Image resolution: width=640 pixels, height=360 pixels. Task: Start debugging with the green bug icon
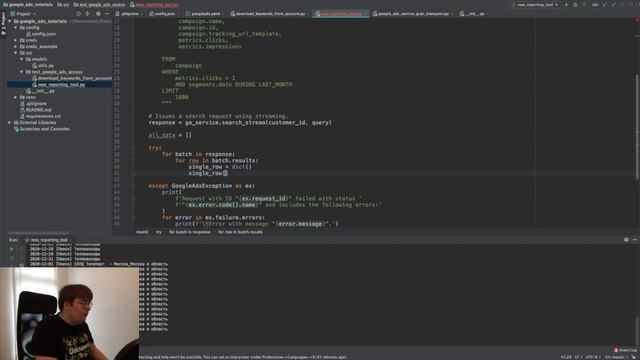575,5
